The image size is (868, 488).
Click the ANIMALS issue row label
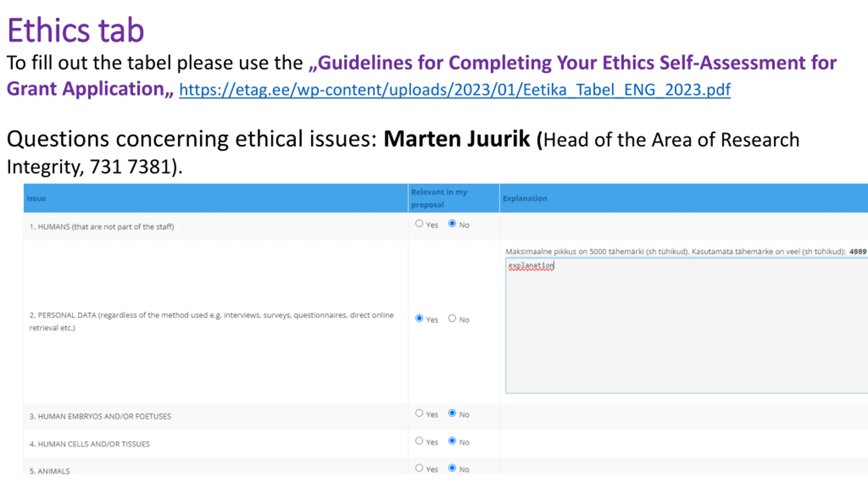(50, 471)
